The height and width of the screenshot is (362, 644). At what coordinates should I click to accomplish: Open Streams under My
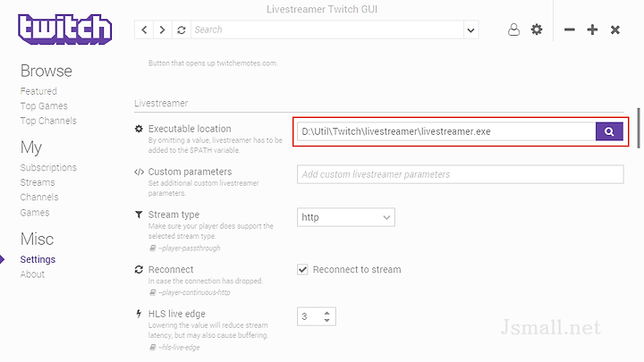[x=38, y=182]
